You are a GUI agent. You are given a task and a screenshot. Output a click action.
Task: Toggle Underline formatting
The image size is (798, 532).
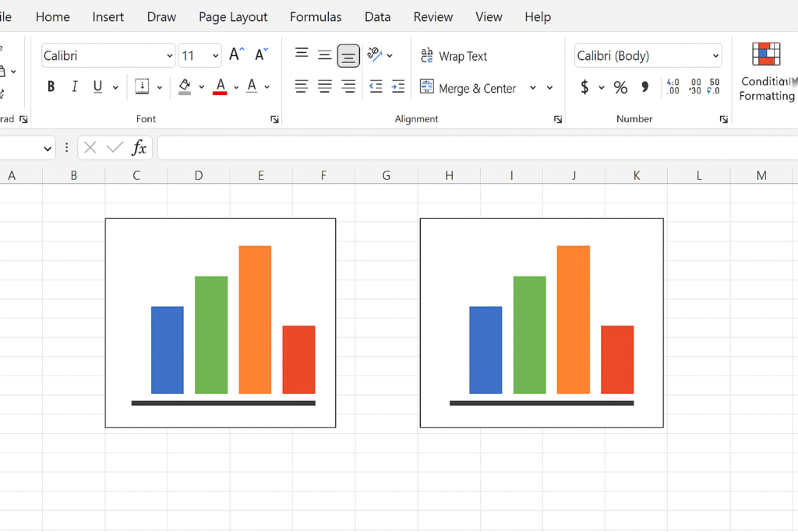(x=97, y=86)
